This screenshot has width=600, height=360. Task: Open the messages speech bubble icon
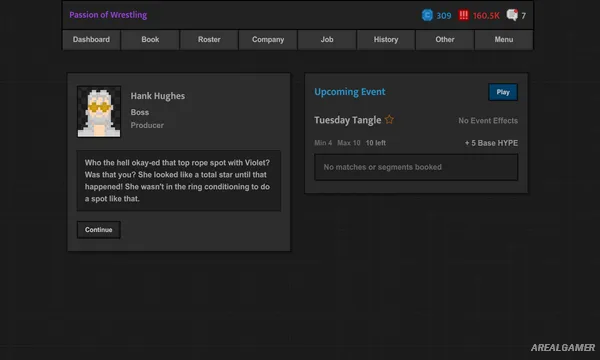[512, 15]
